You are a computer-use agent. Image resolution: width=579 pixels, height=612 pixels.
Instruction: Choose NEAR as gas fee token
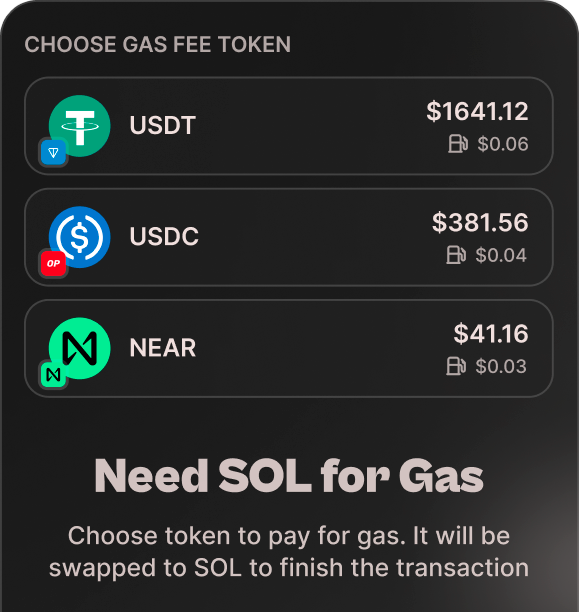pyautogui.click(x=289, y=349)
